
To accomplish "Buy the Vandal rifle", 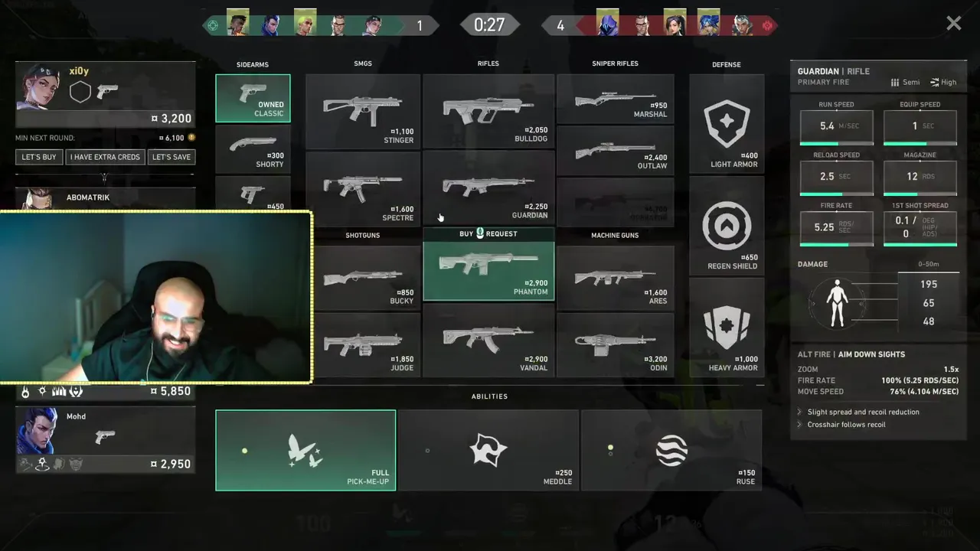I will point(488,340).
